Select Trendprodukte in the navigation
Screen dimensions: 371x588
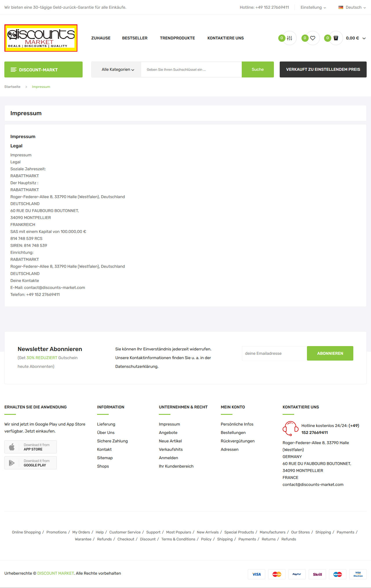(177, 38)
